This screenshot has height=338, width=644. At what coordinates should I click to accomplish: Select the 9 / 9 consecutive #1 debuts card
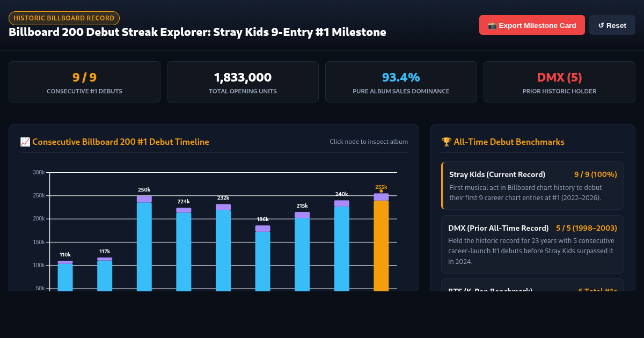[84, 82]
